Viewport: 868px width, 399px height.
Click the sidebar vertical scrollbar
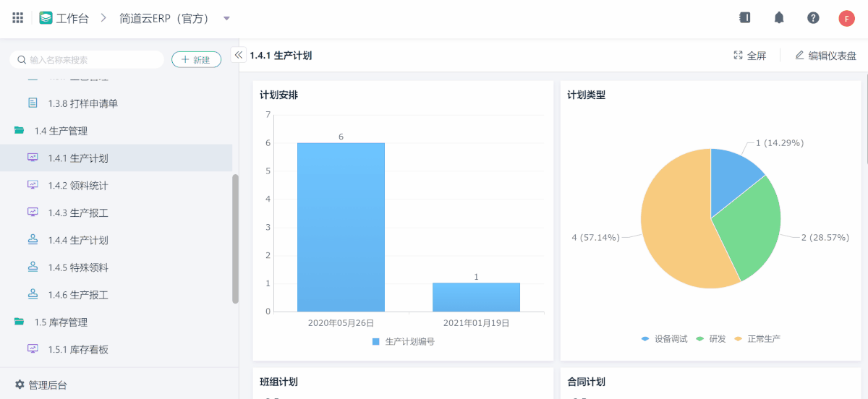pos(235,239)
